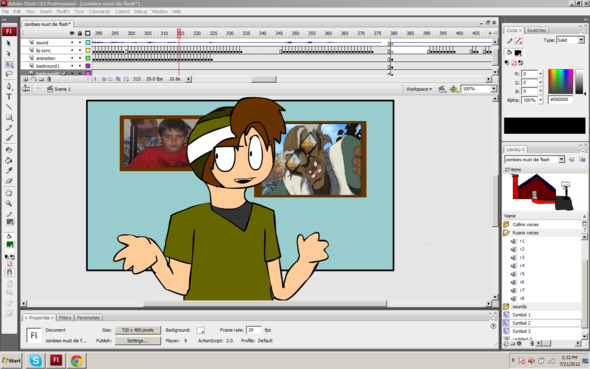The width and height of the screenshot is (590, 369).
Task: Select the Pen tool
Action: (9, 87)
